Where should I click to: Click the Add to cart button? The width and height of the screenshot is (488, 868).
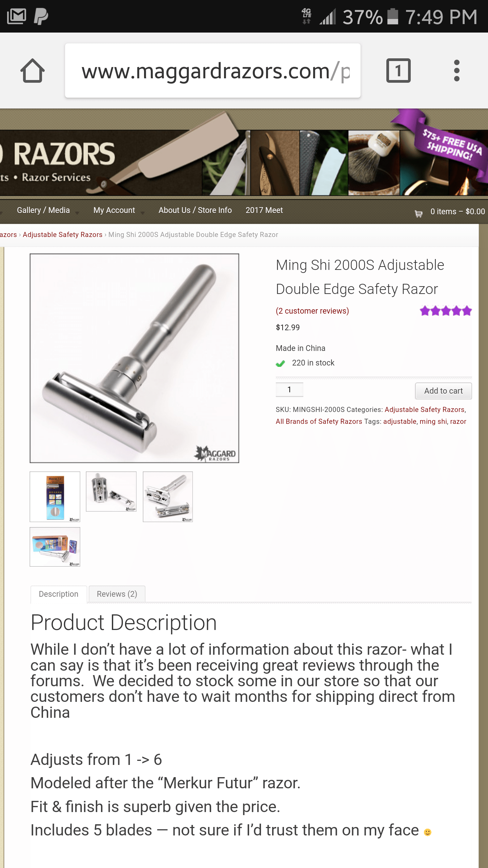443,391
